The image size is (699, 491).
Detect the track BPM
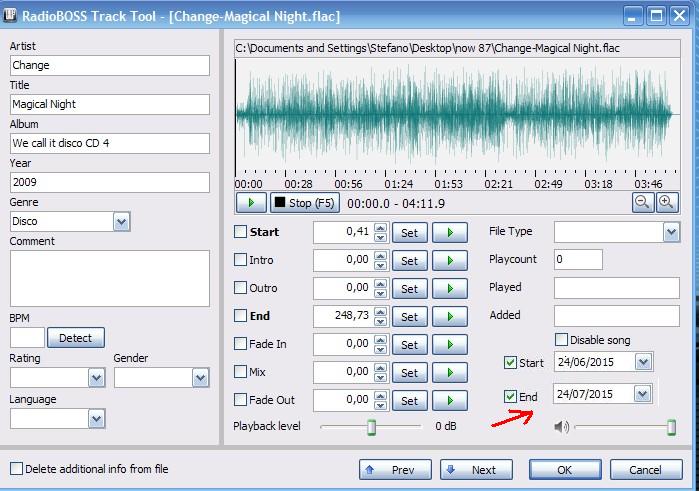point(76,338)
